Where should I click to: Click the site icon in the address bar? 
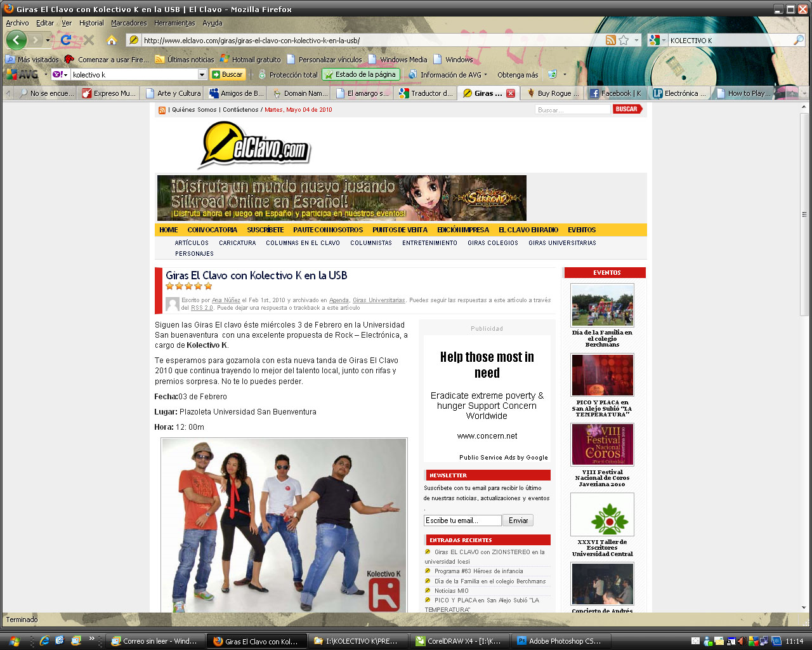(x=133, y=40)
